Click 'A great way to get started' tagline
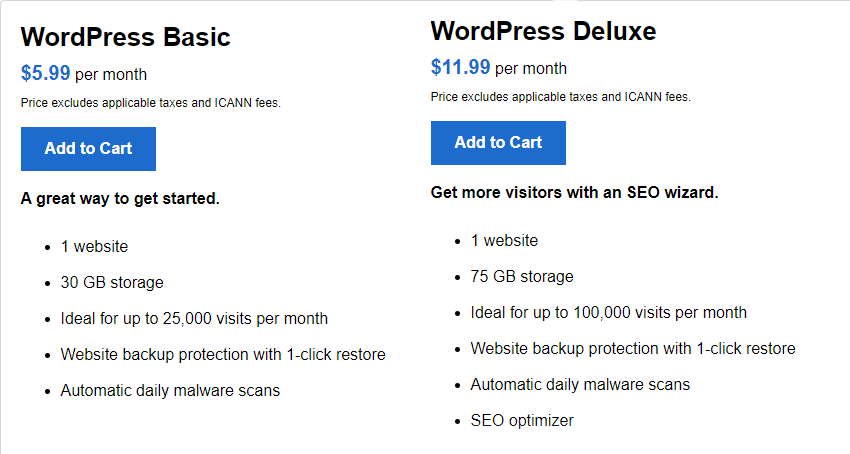The image size is (850, 454). click(x=120, y=199)
